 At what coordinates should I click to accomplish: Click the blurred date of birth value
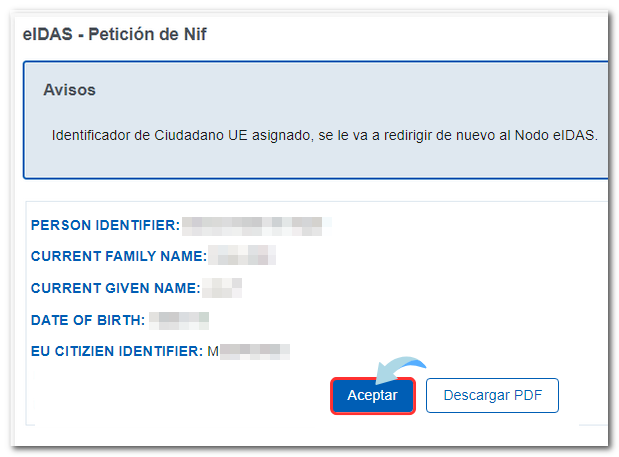[x=180, y=320]
